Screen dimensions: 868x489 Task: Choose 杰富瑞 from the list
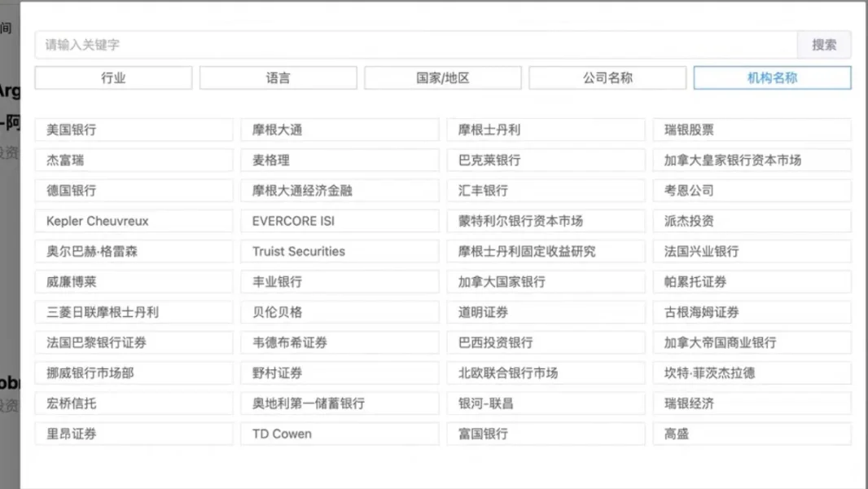[x=134, y=161]
